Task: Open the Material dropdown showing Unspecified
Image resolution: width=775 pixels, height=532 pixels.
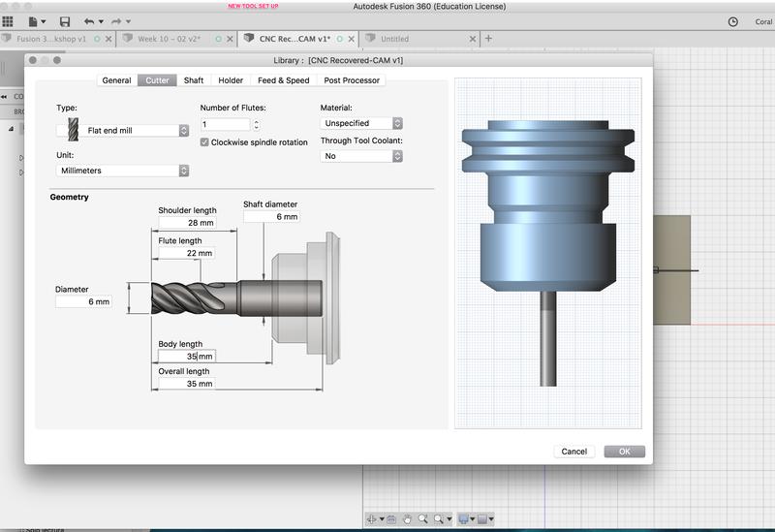Action: 361,123
